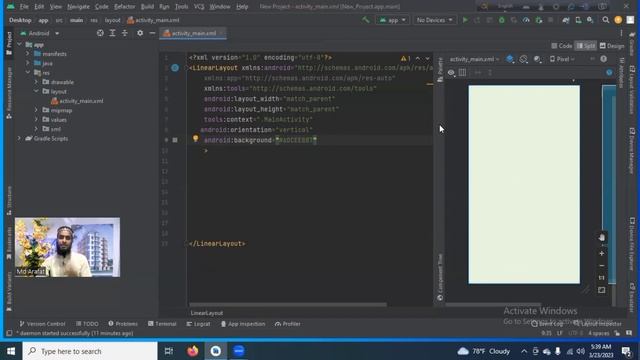Open the TODO tool window
This screenshot has height=360, width=640.
87,324
